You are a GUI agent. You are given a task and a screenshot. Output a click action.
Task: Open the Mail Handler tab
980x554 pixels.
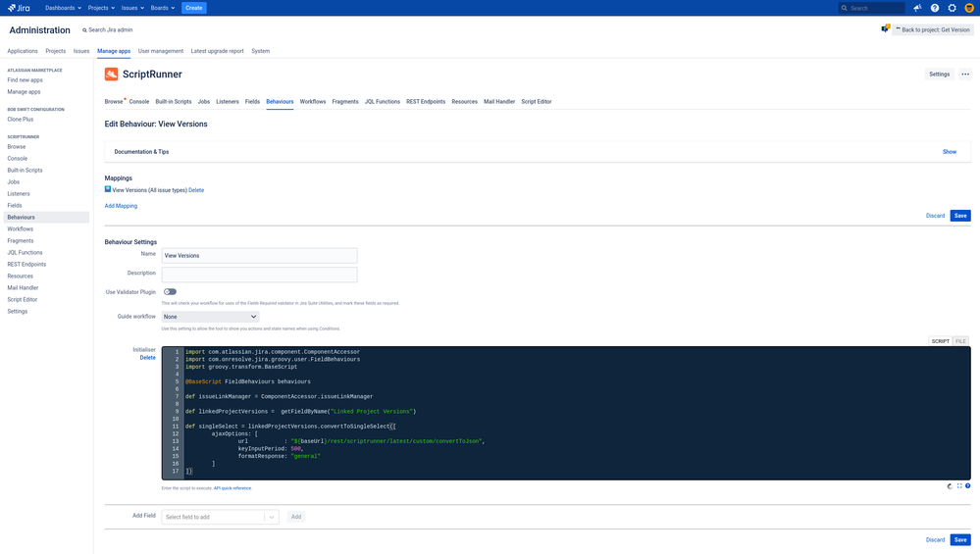499,102
